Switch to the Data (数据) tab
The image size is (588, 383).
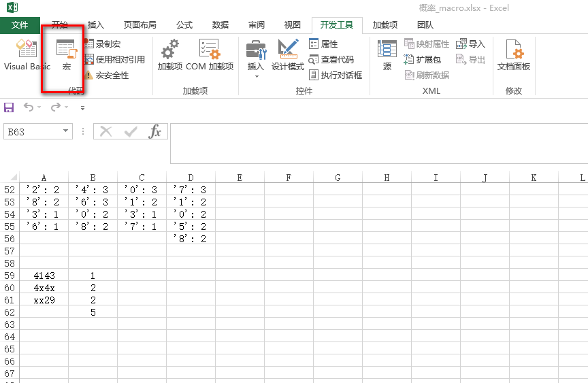coord(220,25)
